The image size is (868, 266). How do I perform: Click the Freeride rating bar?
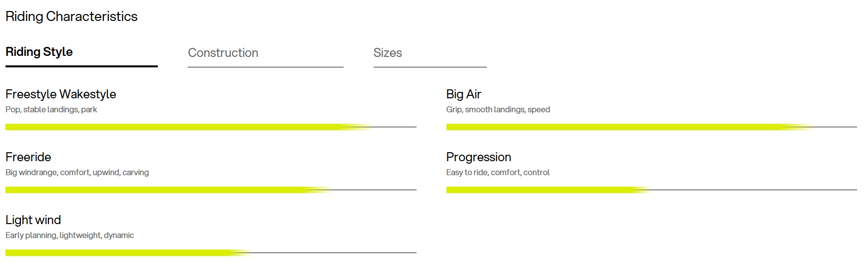pyautogui.click(x=211, y=190)
